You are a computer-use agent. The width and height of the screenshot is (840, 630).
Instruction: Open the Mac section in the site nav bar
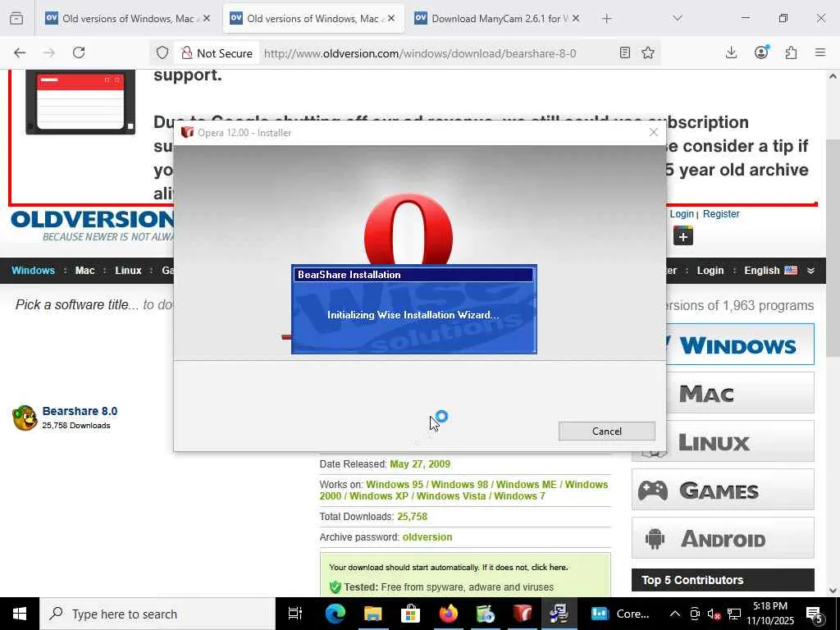pos(84,271)
